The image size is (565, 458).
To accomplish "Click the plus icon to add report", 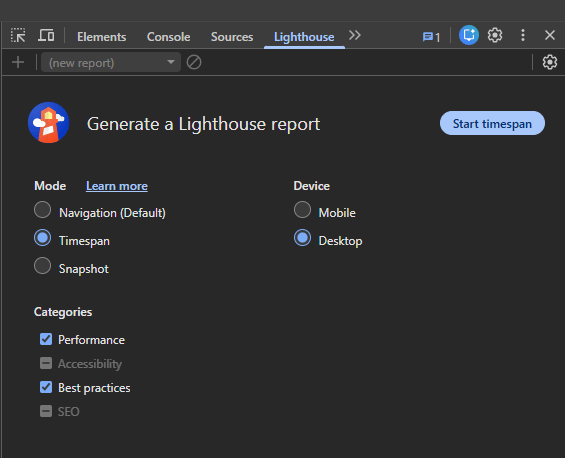I will (x=18, y=62).
